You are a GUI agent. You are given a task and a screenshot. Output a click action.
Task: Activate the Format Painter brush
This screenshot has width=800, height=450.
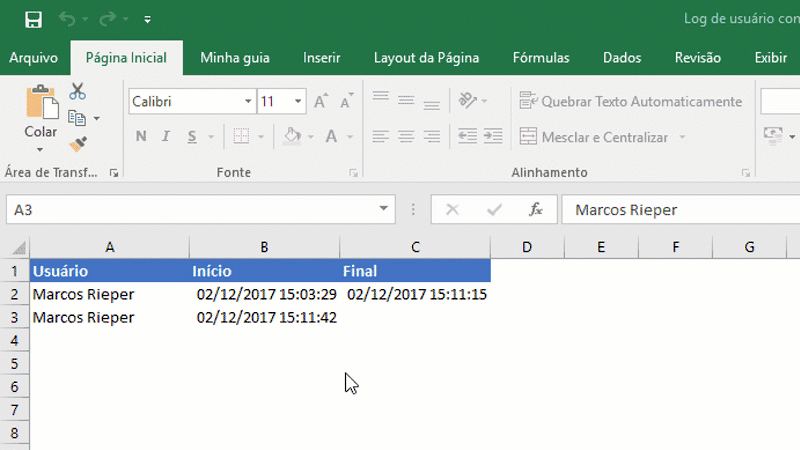tap(78, 144)
